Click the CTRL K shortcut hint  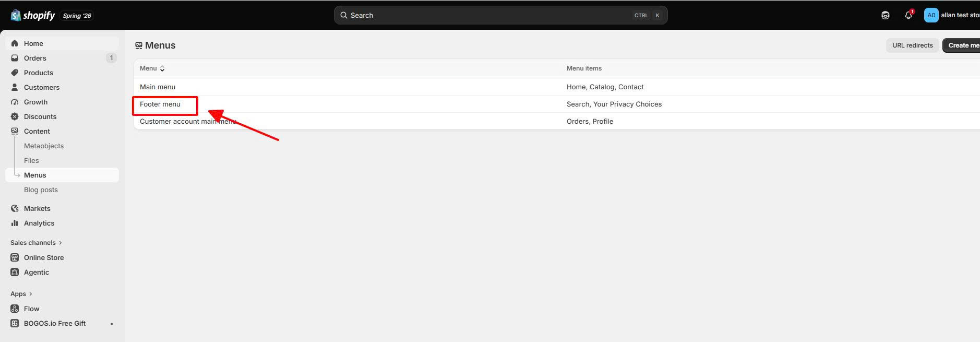point(647,15)
